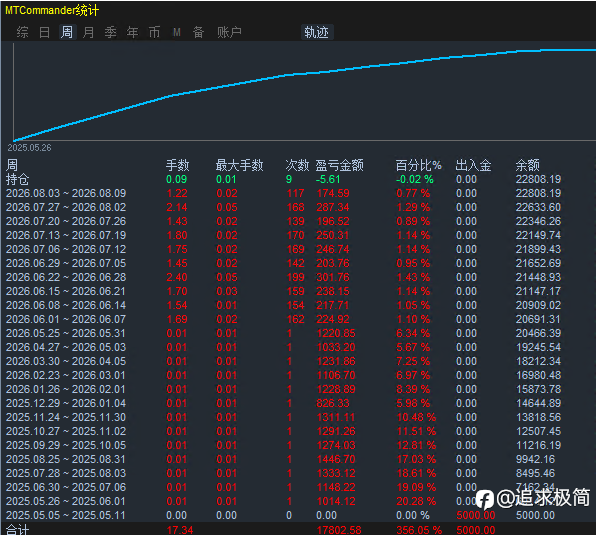Select the 2026.08.03 ~ 2026.08.09 week row

point(298,193)
